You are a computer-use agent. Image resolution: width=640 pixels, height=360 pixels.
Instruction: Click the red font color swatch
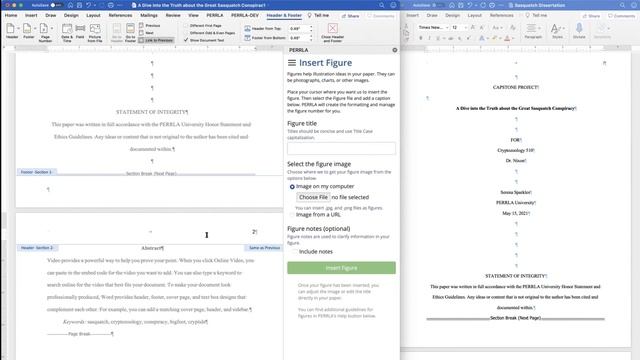click(507, 38)
